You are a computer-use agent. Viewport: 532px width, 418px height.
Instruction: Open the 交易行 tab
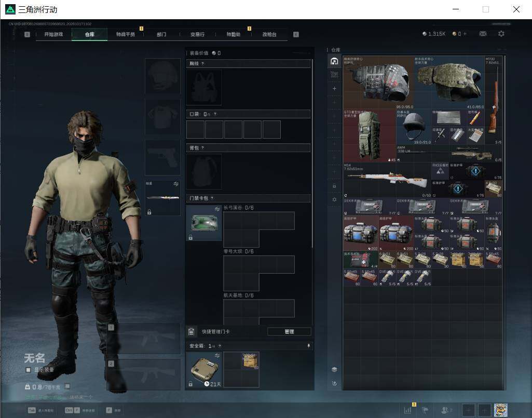[x=197, y=34]
